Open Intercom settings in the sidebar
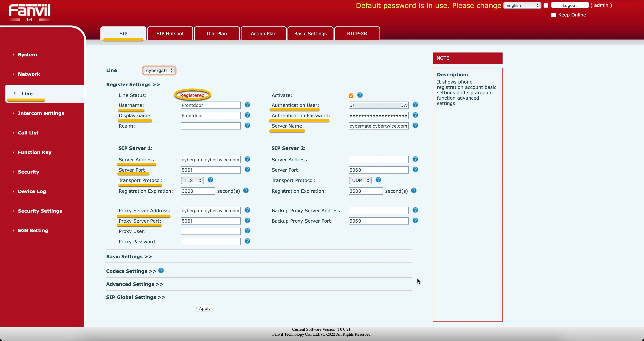Screen dimensions: 644x341 coord(41,113)
